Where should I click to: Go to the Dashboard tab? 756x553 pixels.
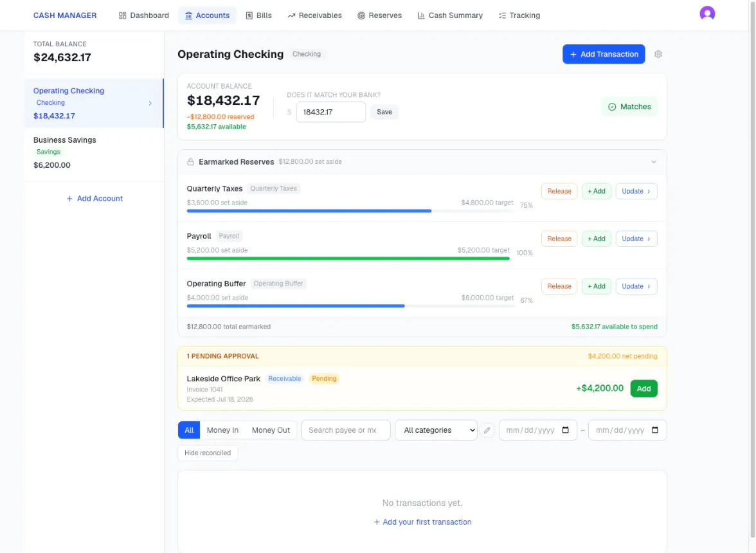click(144, 15)
